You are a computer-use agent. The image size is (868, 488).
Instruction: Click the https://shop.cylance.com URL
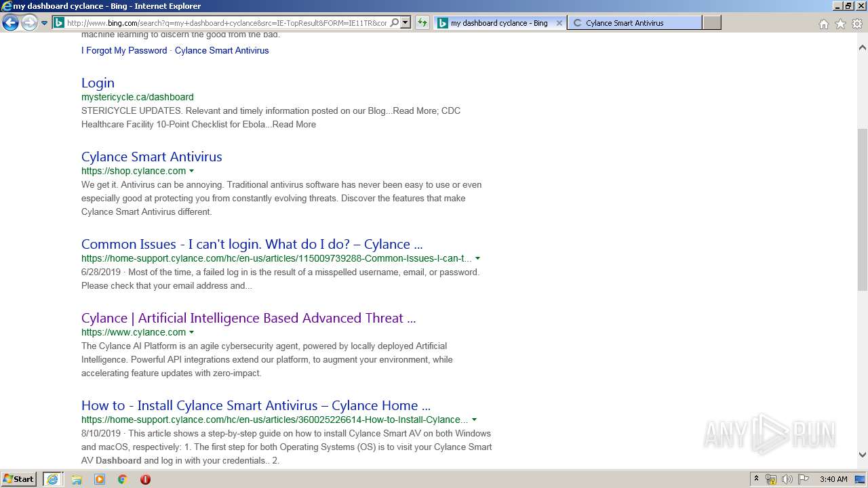tap(134, 171)
